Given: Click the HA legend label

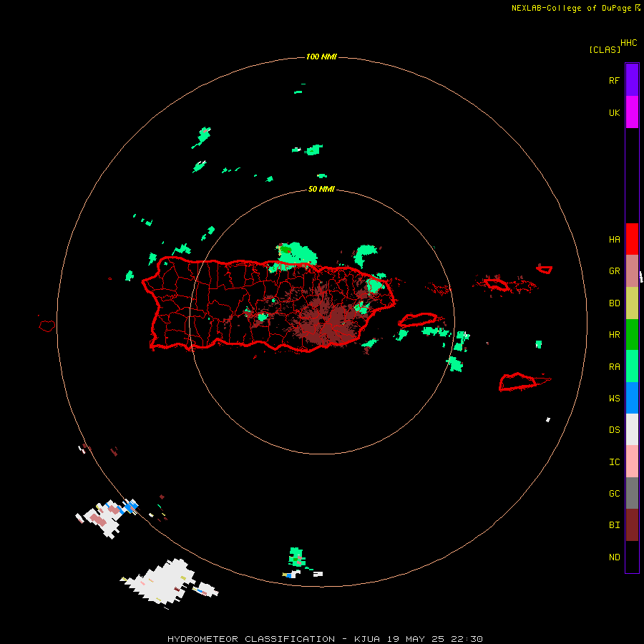Looking at the screenshot, I should (614, 239).
